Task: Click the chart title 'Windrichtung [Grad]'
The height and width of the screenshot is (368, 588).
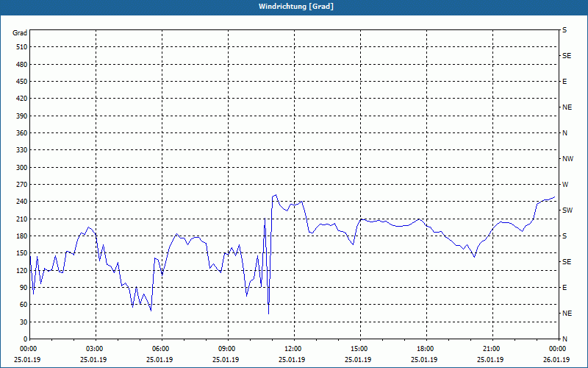Action: pos(296,7)
